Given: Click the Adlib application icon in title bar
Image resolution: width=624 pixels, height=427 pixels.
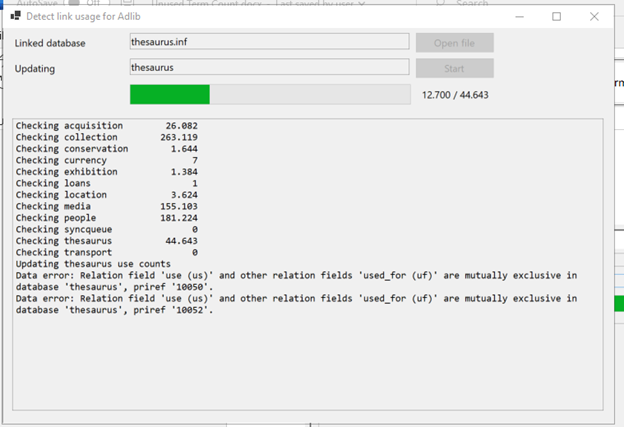Looking at the screenshot, I should point(16,16).
